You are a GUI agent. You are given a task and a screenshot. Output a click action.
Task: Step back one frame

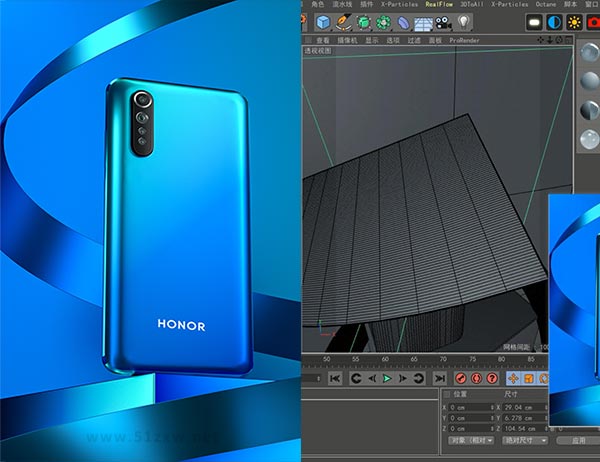(372, 379)
